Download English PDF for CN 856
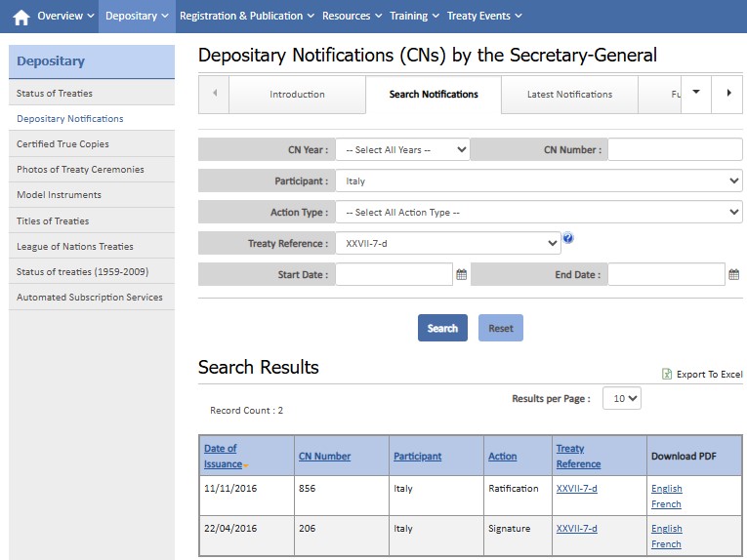The image size is (747, 560). [667, 489]
